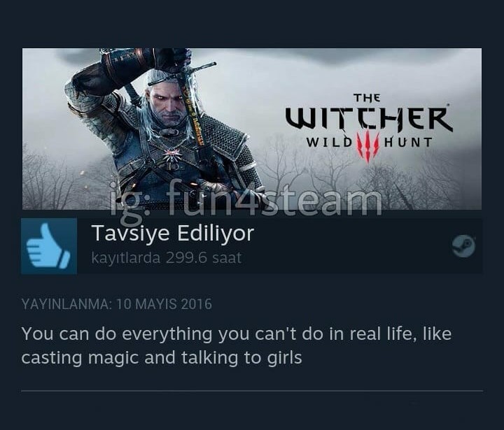
Task: Click the "Tavsiye Ediliyor" recommendation title
Action: click(x=173, y=233)
